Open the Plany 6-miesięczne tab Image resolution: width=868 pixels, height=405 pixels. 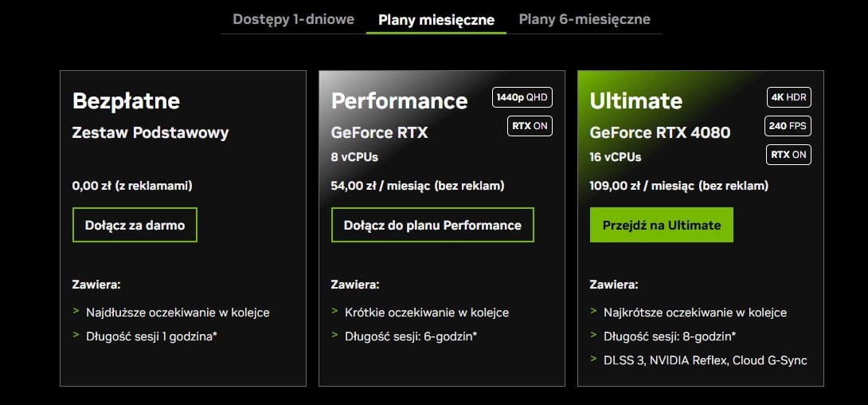[x=585, y=19]
